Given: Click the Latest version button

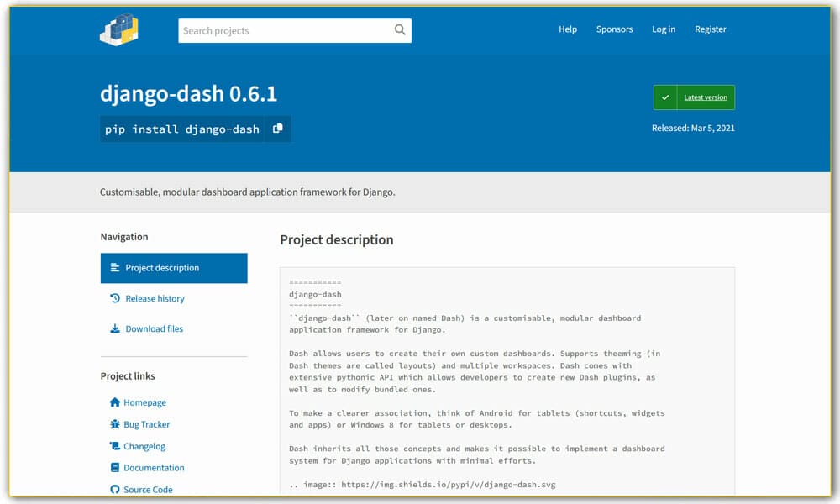Looking at the screenshot, I should 704,97.
